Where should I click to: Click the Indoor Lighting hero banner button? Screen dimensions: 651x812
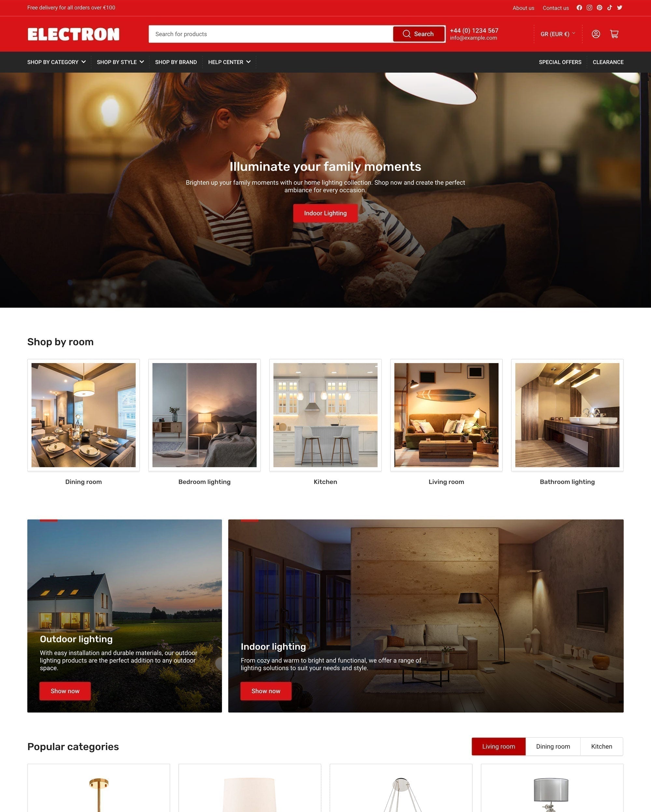[325, 212]
